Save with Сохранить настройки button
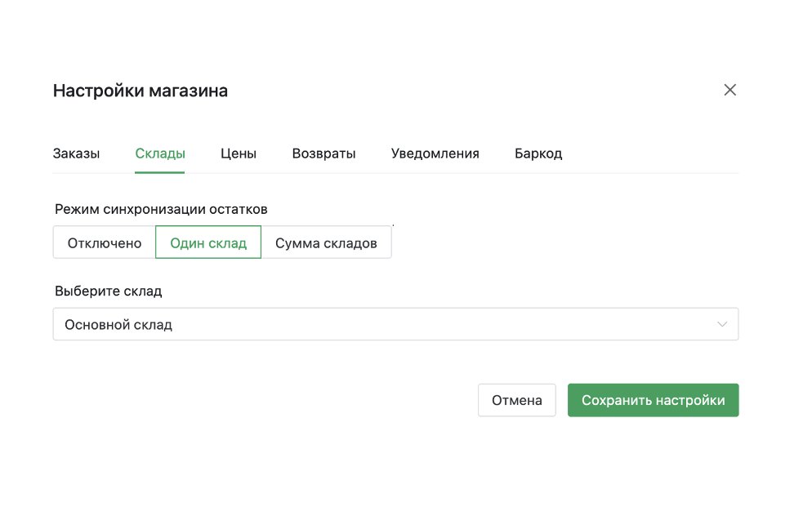This screenshot has width=812, height=529. [653, 401]
